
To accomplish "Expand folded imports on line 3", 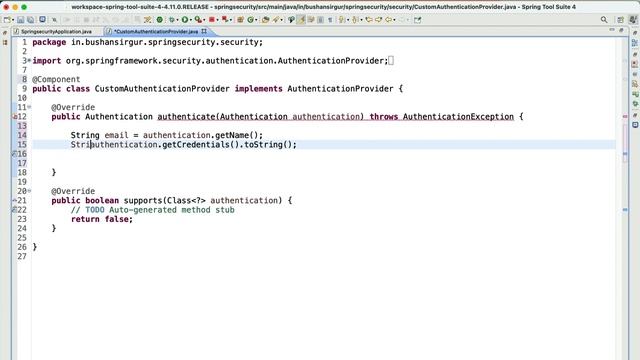I will point(29,60).
